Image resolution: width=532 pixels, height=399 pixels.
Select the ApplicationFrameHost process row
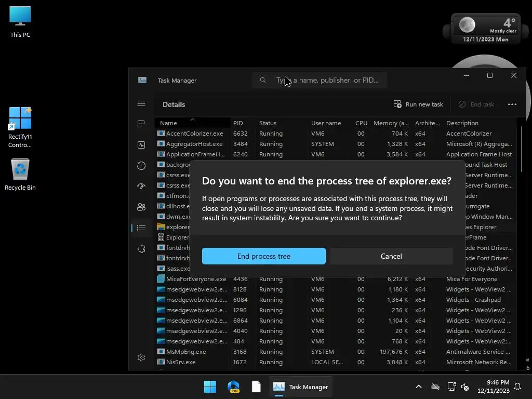(336, 154)
